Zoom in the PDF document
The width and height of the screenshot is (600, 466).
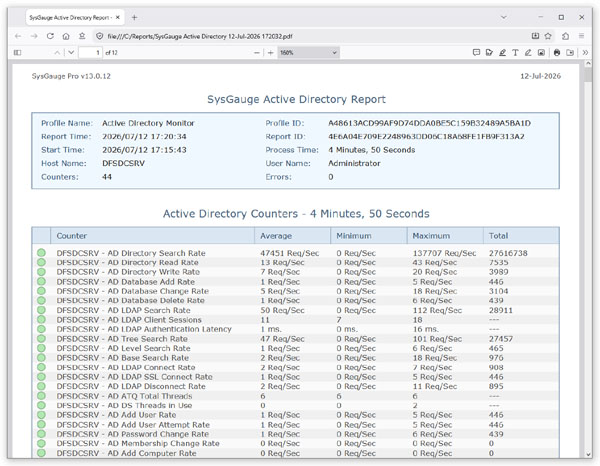tap(271, 52)
